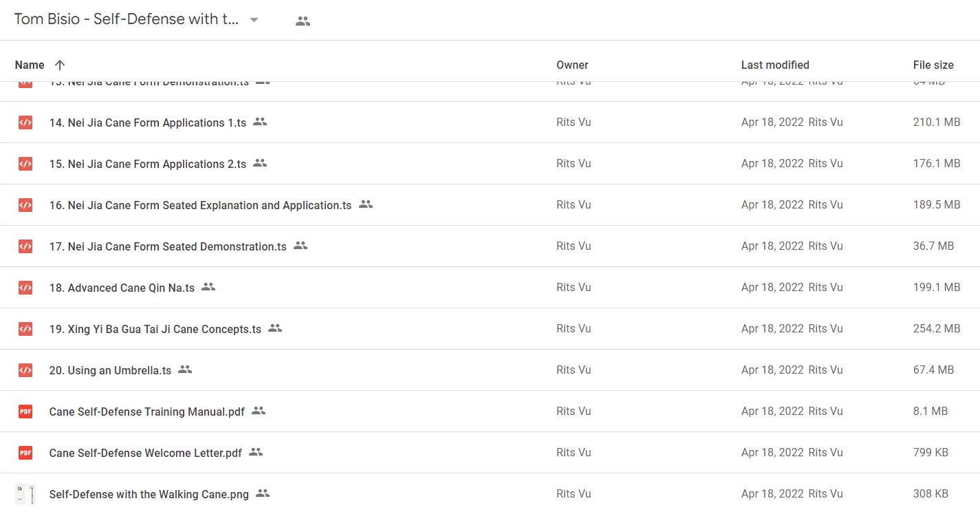Click the Tom Bisio folder title text
Screen dimensions: 980x512
(127, 19)
